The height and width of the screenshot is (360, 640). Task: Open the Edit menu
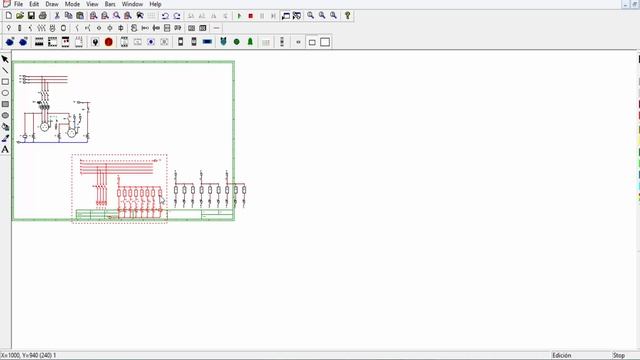[34, 4]
